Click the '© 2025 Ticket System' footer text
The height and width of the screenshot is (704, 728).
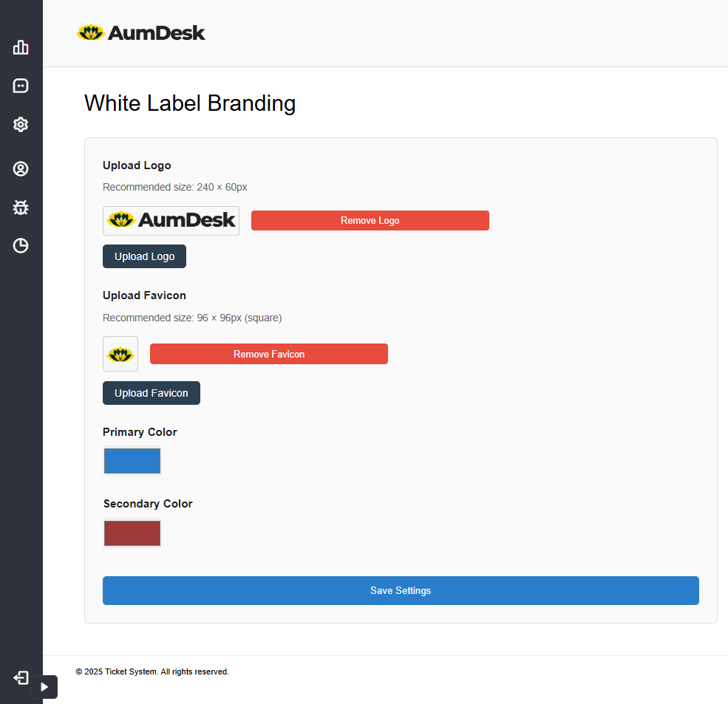pyautogui.click(x=152, y=671)
